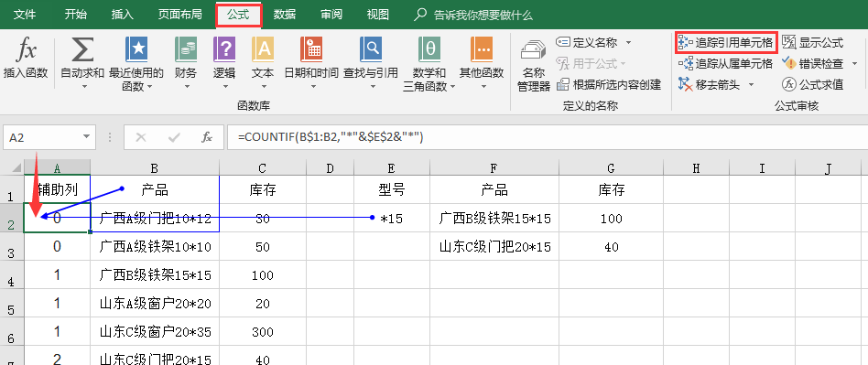Click inside the formula bar with COUNTIF

point(547,137)
